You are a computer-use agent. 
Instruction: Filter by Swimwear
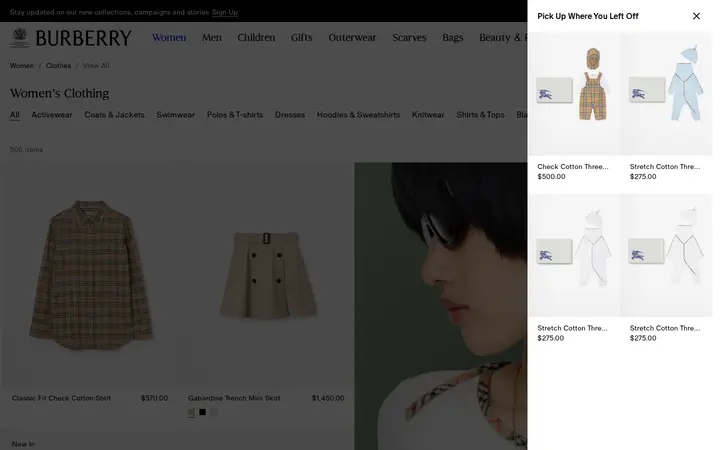[175, 115]
